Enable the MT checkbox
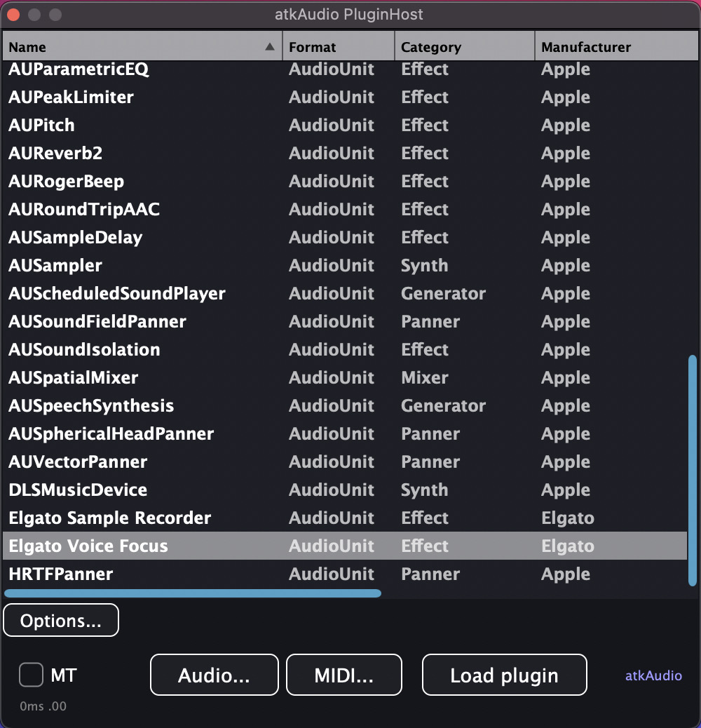 click(x=31, y=675)
